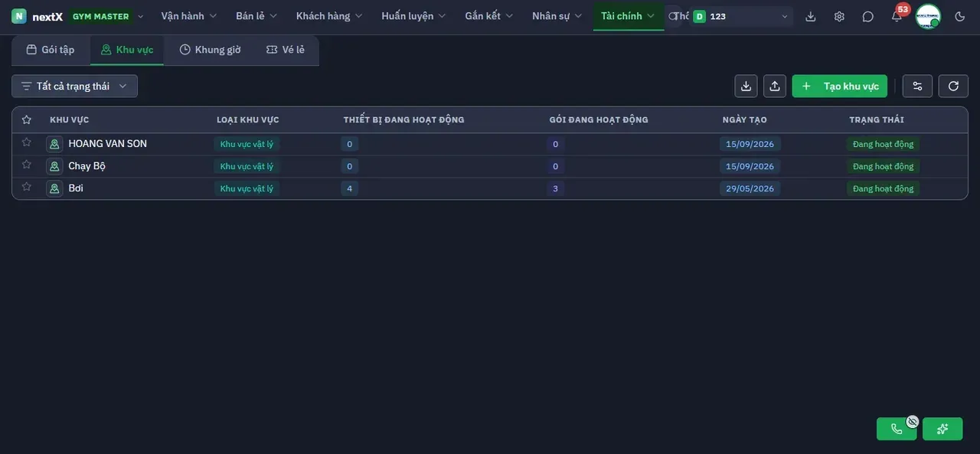This screenshot has width=980, height=454.
Task: Open the GYM MASTER module dropdown
Action: click(106, 16)
